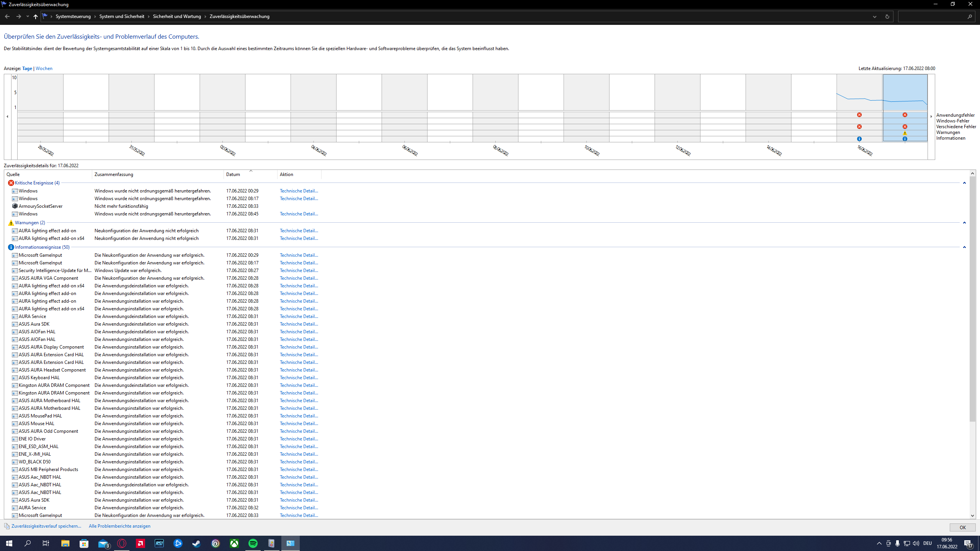This screenshot has height=551, width=980.
Task: Click Alle Problemberichte anzeigen link
Action: (x=119, y=526)
